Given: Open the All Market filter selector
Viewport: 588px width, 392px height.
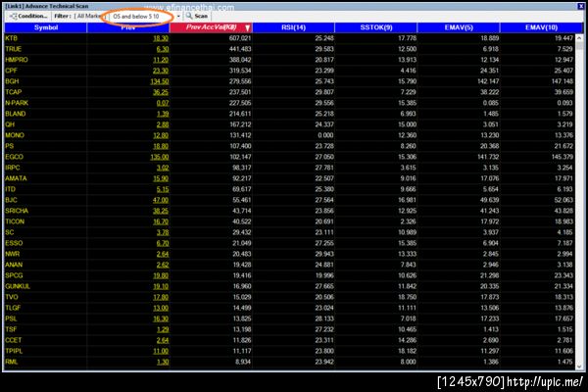Looking at the screenshot, I should click(88, 16).
